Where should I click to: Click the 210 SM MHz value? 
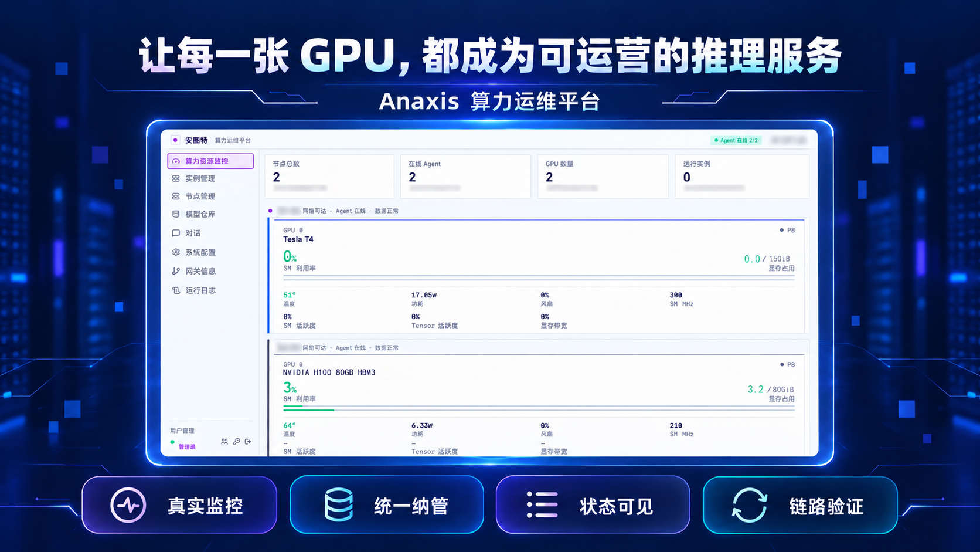(x=676, y=425)
